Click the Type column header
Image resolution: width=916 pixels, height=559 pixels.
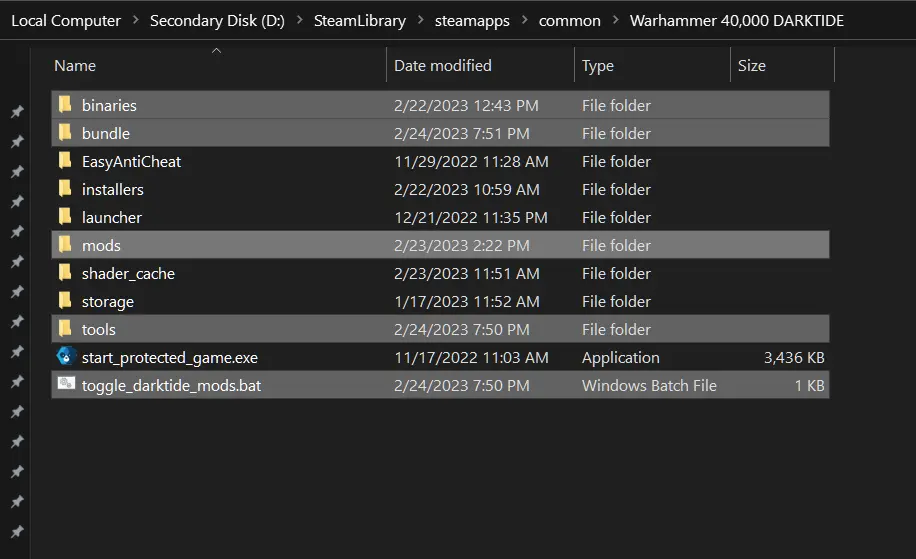point(598,66)
